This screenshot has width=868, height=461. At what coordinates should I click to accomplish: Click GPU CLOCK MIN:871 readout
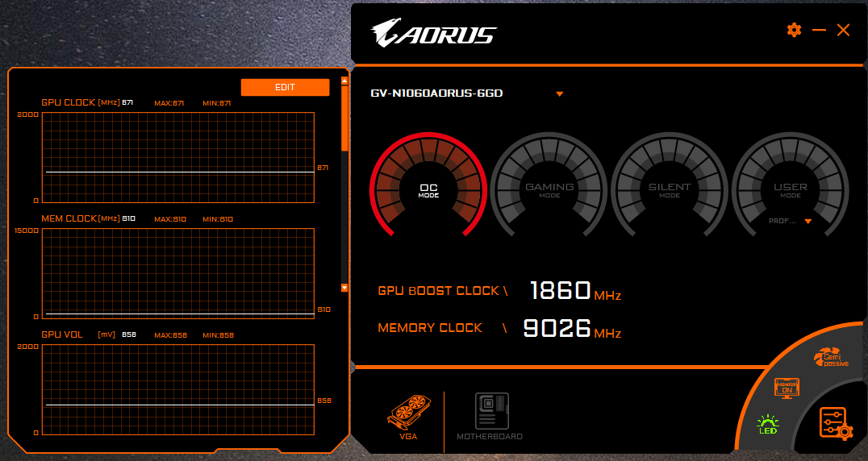pos(216,103)
